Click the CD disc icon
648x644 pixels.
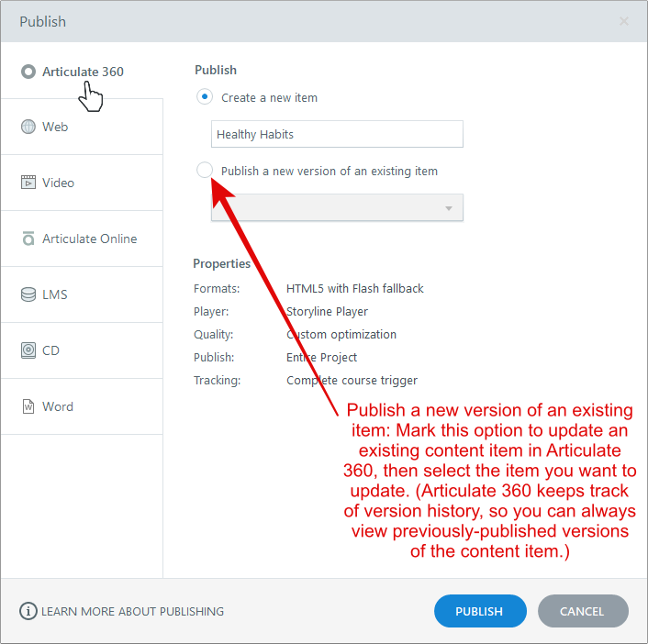pyautogui.click(x=28, y=350)
